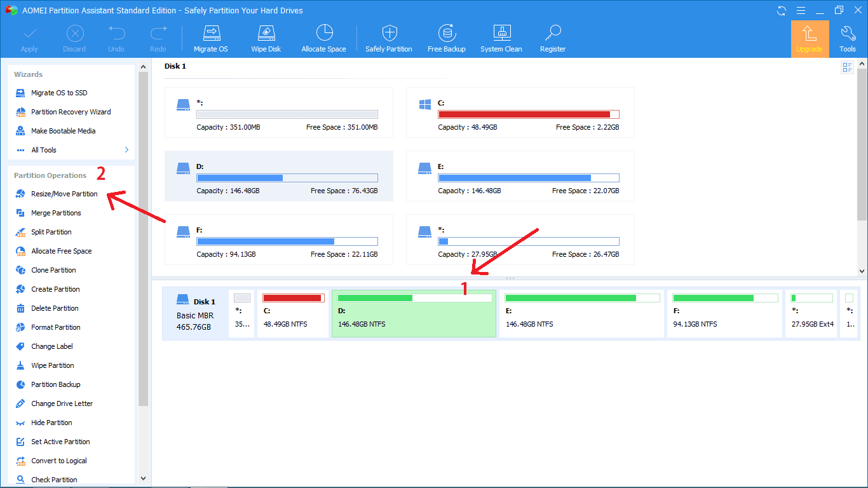Select the 27.95GB unlabeled partition card

520,240
